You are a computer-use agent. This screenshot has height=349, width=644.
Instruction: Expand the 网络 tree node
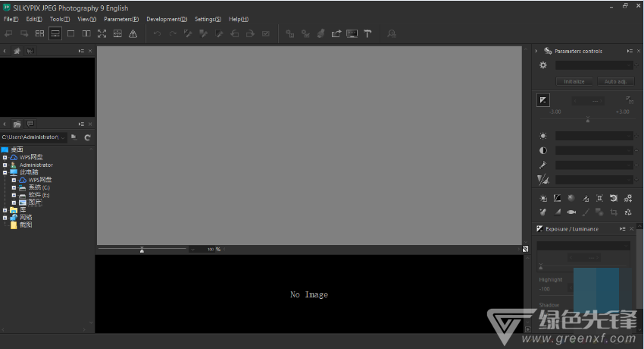(5, 218)
